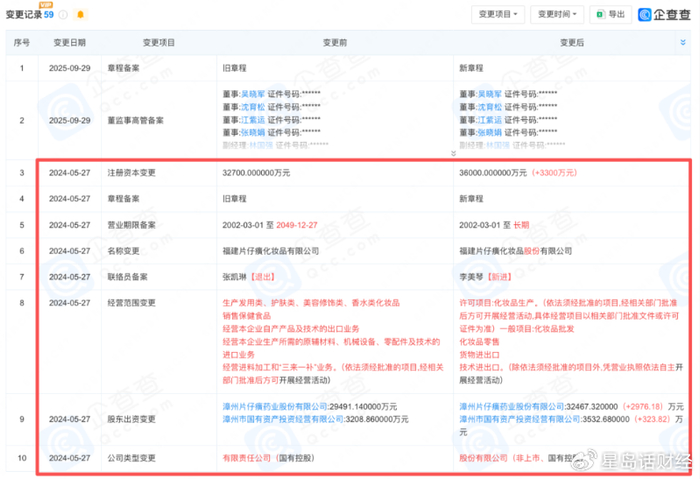Click the 公司类型变更 cell in row 10
The image size is (700, 479).
pyautogui.click(x=132, y=458)
